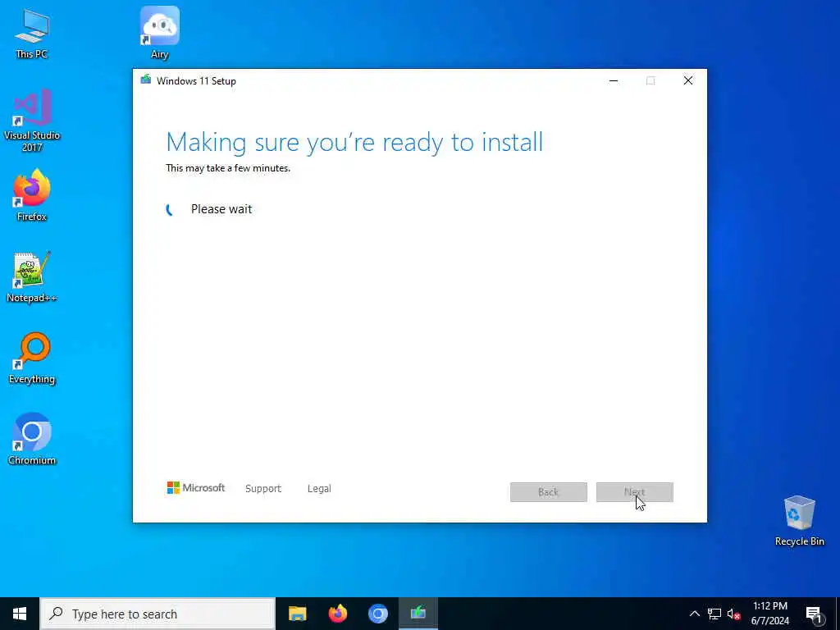Click the Show desktop strip

(838, 614)
